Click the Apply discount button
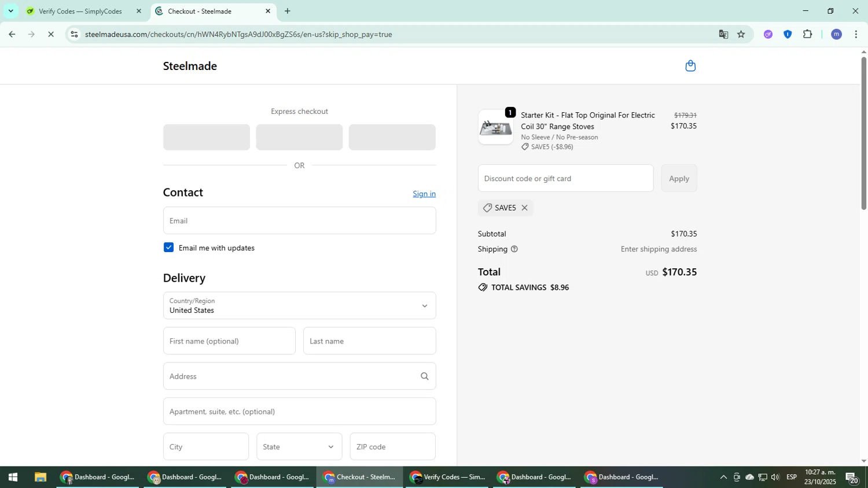This screenshot has height=488, width=868. [x=679, y=178]
